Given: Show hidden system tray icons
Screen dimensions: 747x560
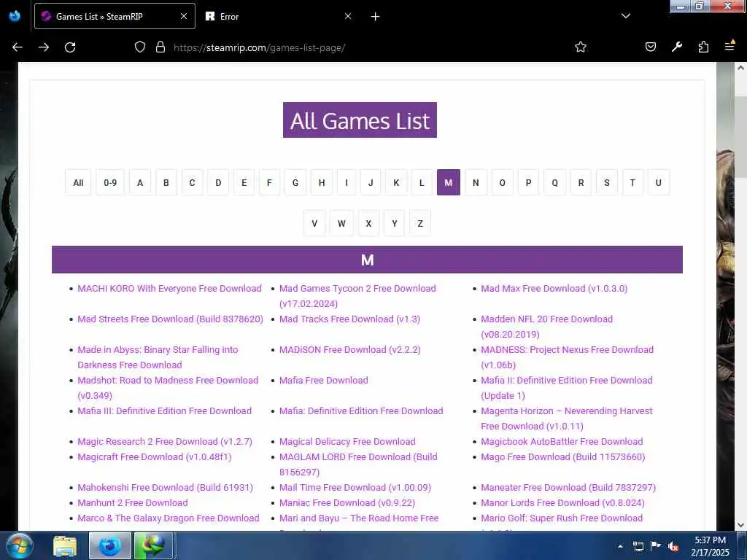Looking at the screenshot, I should pyautogui.click(x=620, y=546).
